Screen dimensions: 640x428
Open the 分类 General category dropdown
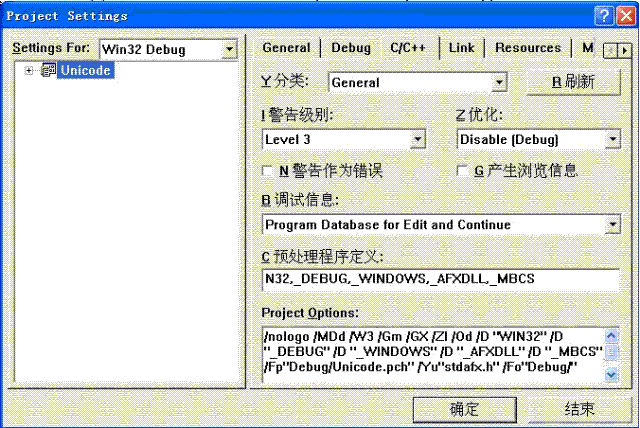tap(500, 83)
